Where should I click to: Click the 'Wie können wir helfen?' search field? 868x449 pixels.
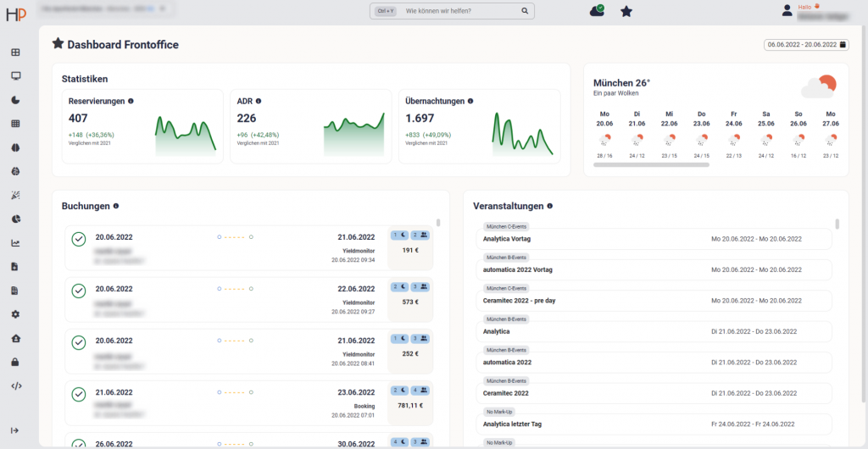pos(460,11)
